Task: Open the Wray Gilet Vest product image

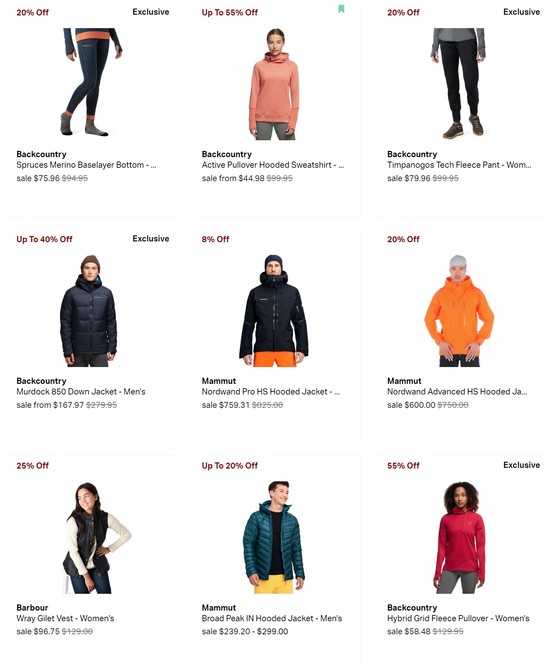Action: pyautogui.click(x=96, y=538)
